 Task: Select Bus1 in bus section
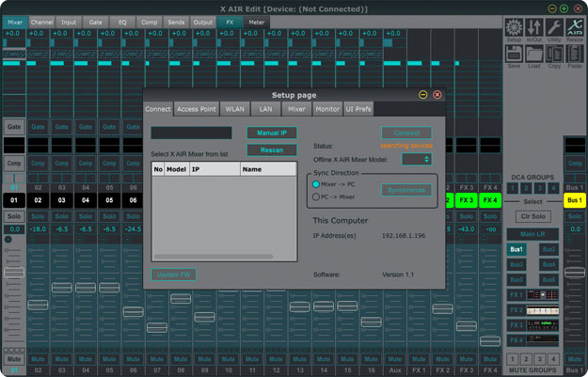pos(516,249)
